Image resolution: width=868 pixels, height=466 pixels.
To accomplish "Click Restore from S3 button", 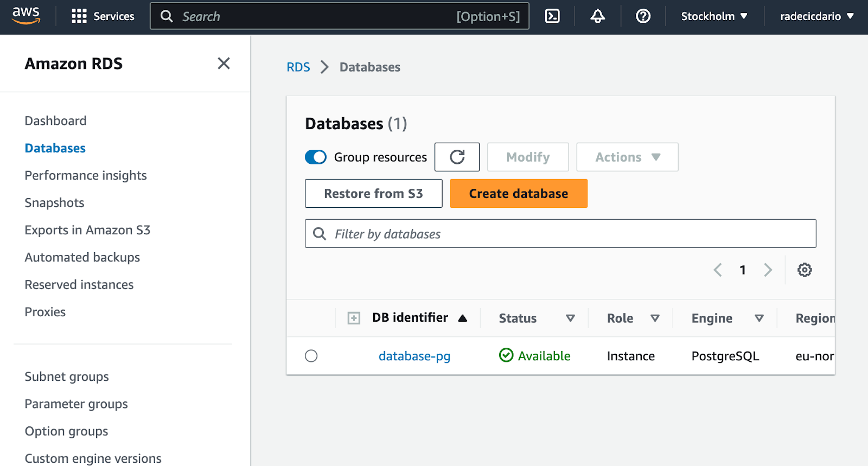I will coord(373,193).
